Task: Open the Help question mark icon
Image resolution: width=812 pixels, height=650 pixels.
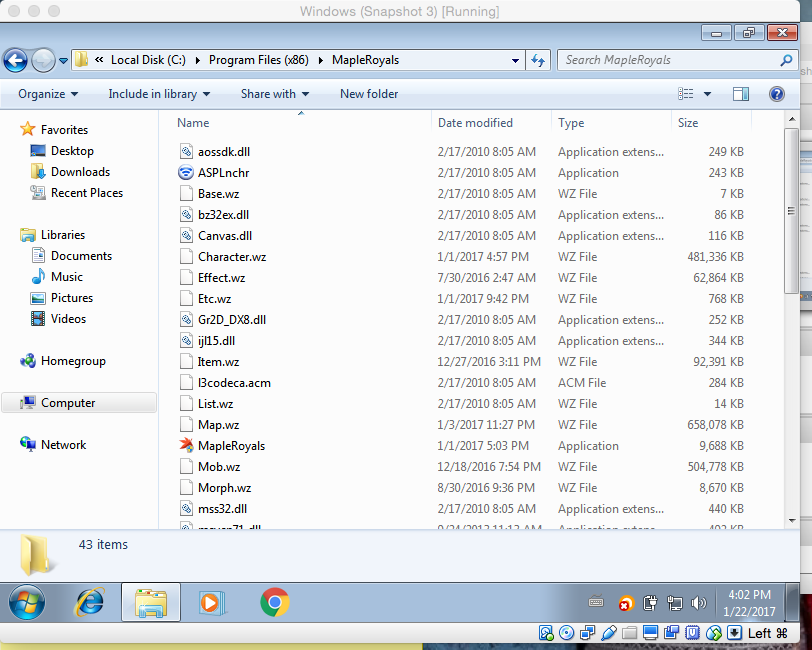Action: click(777, 94)
